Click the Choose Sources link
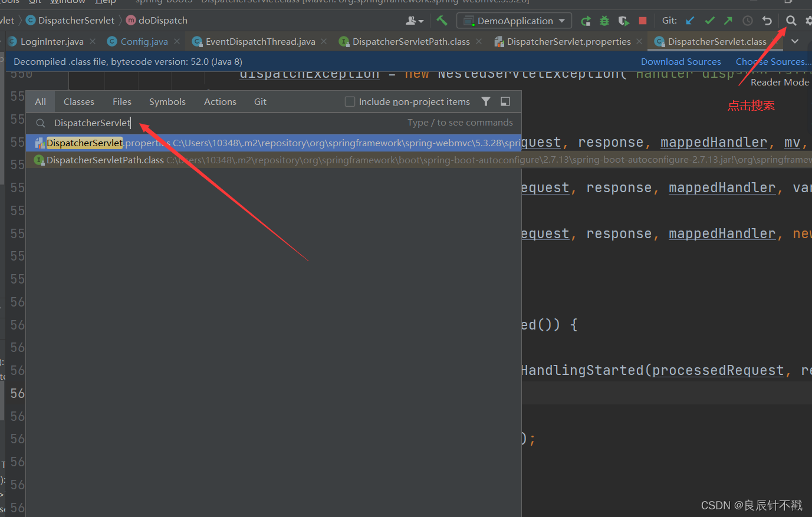Screen dimensions: 812x517 (772, 62)
